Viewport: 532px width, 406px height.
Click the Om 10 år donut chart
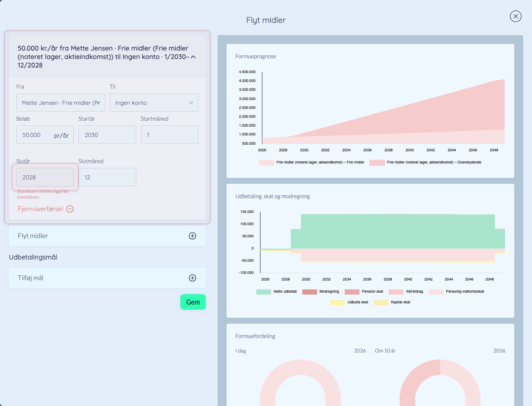tap(440, 383)
